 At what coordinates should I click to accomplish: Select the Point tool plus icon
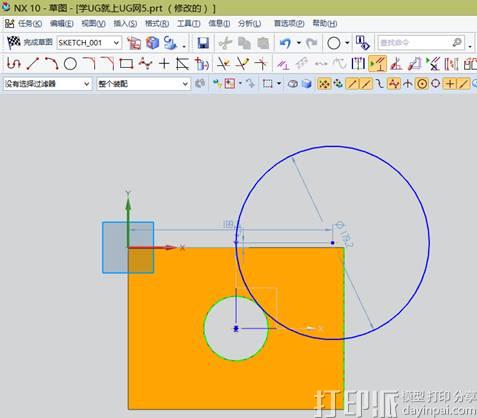coord(164,63)
